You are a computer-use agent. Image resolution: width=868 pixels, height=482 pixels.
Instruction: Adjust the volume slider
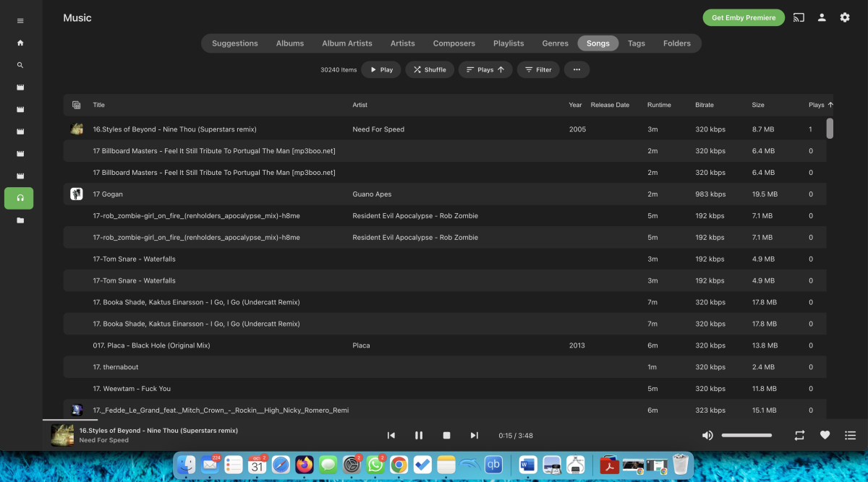[746, 435]
